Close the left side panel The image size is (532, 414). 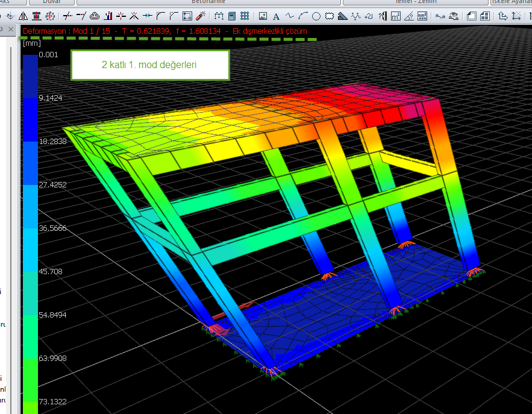[x=11, y=29]
